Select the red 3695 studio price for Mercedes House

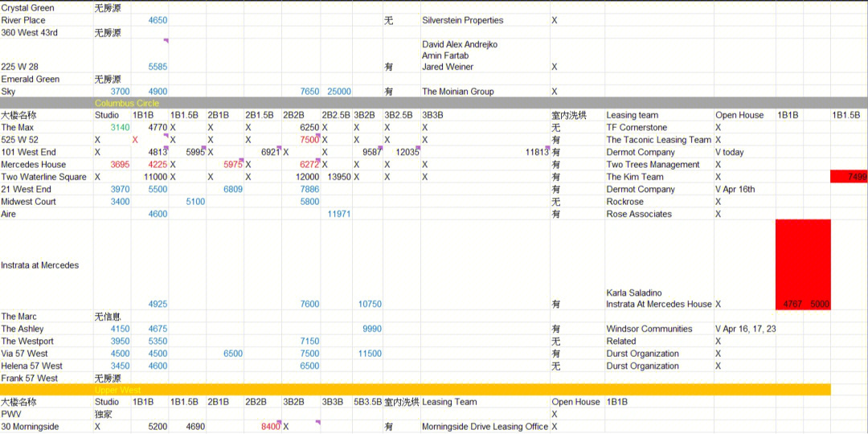120,165
